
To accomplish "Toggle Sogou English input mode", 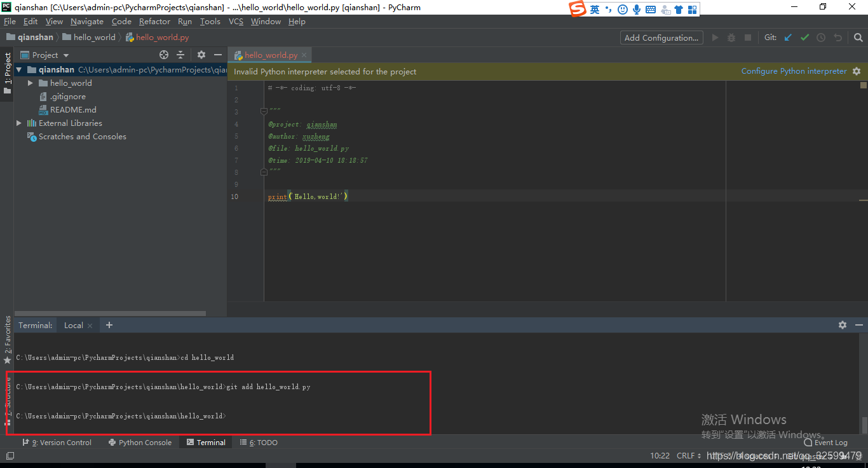I will pyautogui.click(x=595, y=9).
